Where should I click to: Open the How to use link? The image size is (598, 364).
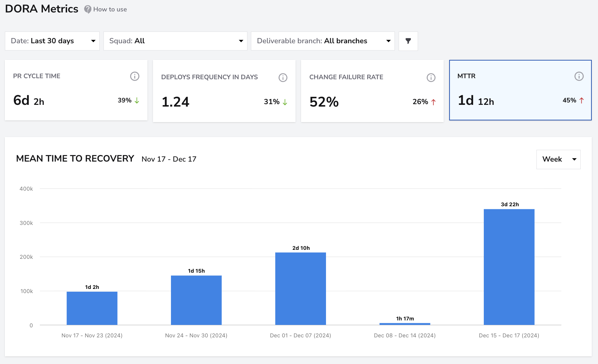pos(110,9)
